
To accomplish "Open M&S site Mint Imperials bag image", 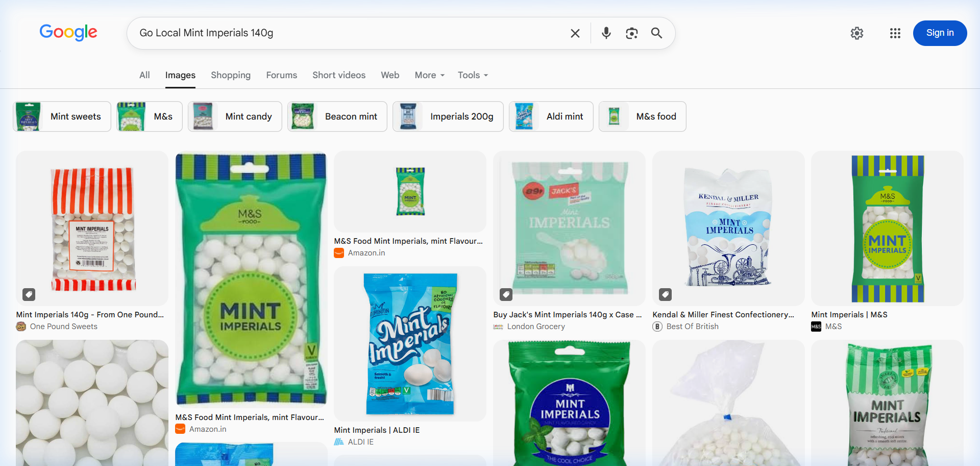I will (x=887, y=228).
